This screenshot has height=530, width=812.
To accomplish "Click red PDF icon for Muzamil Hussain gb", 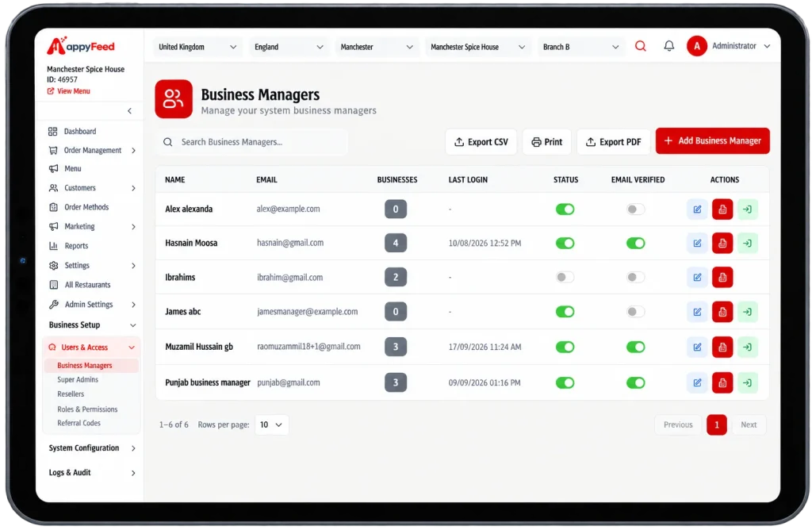I will click(722, 347).
